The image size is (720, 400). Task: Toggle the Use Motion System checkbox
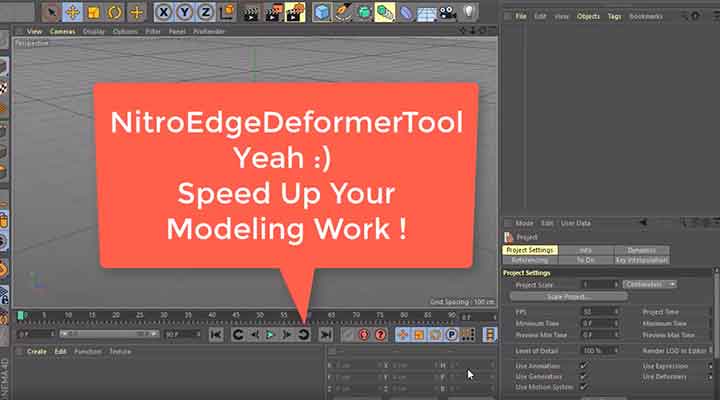[583, 386]
